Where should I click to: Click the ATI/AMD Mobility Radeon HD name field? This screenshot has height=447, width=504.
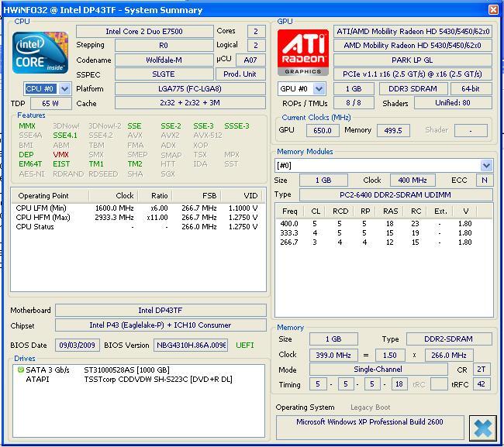[413, 32]
